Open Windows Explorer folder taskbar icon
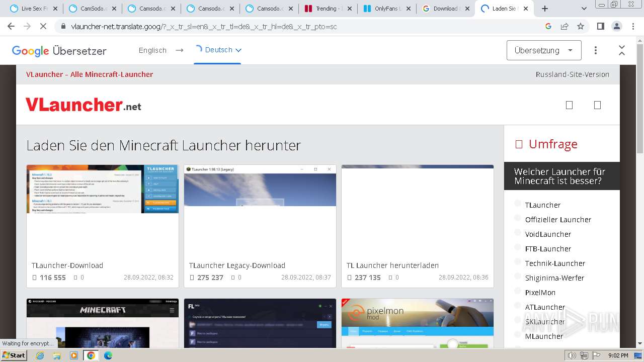The height and width of the screenshot is (362, 644). point(57,355)
